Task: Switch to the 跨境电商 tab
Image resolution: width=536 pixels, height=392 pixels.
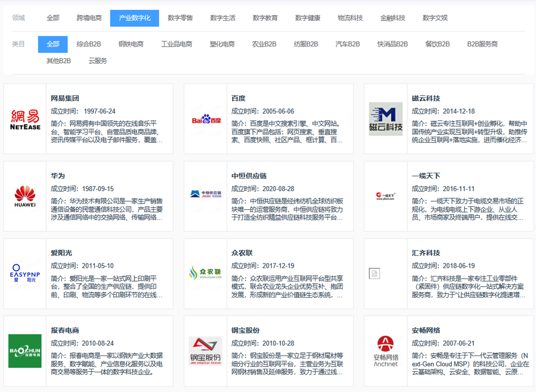Action: click(89, 18)
